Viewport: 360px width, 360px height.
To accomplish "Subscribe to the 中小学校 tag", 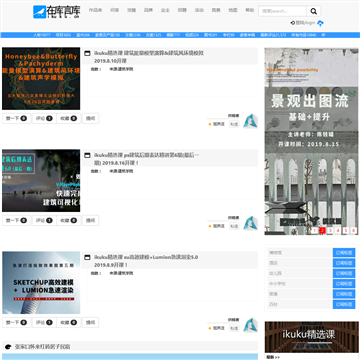I will click(344, 284).
